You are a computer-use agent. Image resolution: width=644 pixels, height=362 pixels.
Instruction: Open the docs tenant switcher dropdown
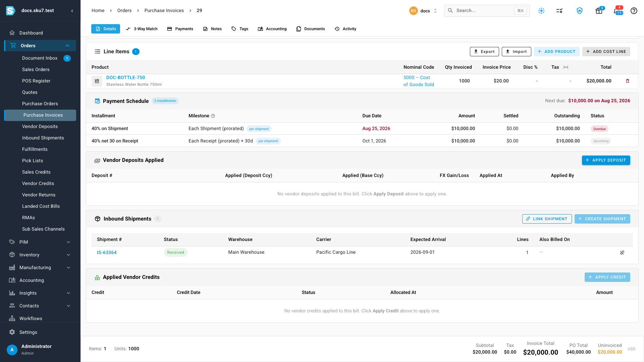point(423,11)
